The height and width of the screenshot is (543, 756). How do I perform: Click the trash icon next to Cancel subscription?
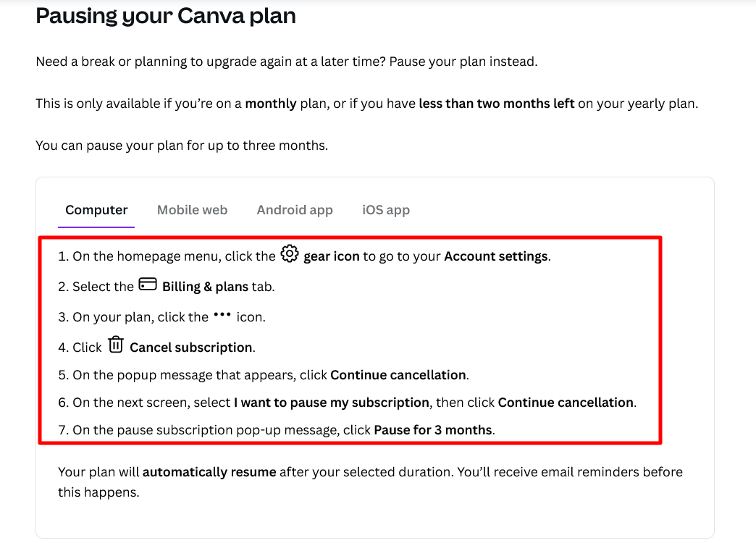[x=116, y=345]
